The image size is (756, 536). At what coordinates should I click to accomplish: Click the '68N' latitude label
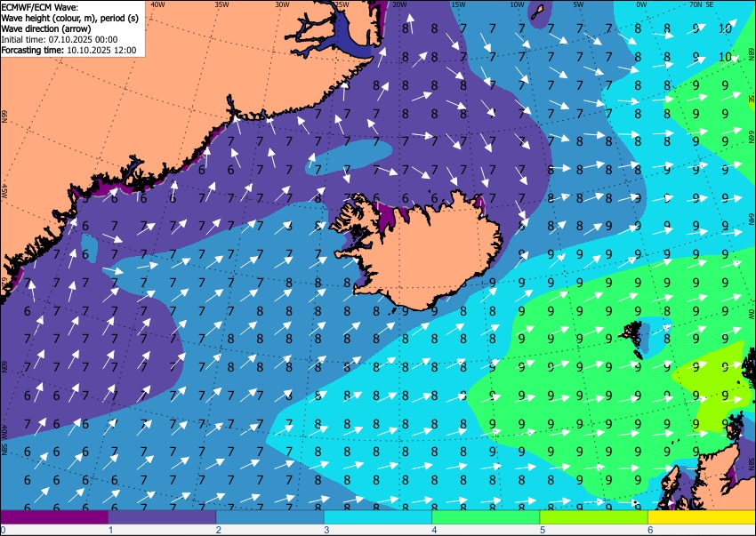(x=752, y=53)
